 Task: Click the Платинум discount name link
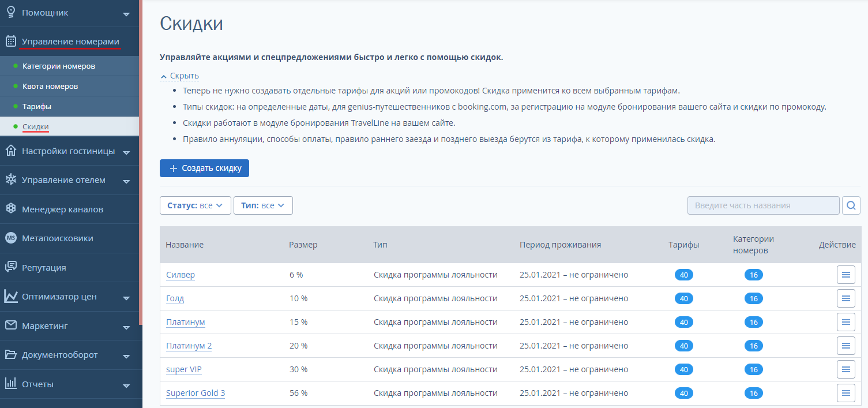(x=185, y=322)
